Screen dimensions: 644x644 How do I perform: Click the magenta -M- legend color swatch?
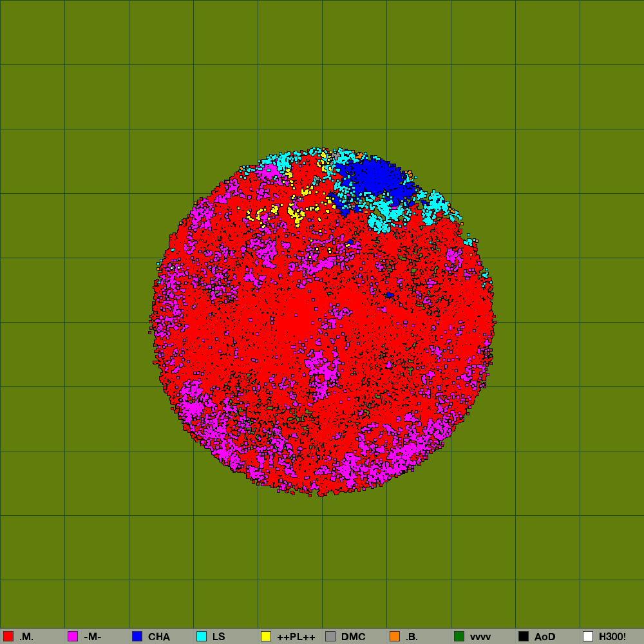coord(73,636)
